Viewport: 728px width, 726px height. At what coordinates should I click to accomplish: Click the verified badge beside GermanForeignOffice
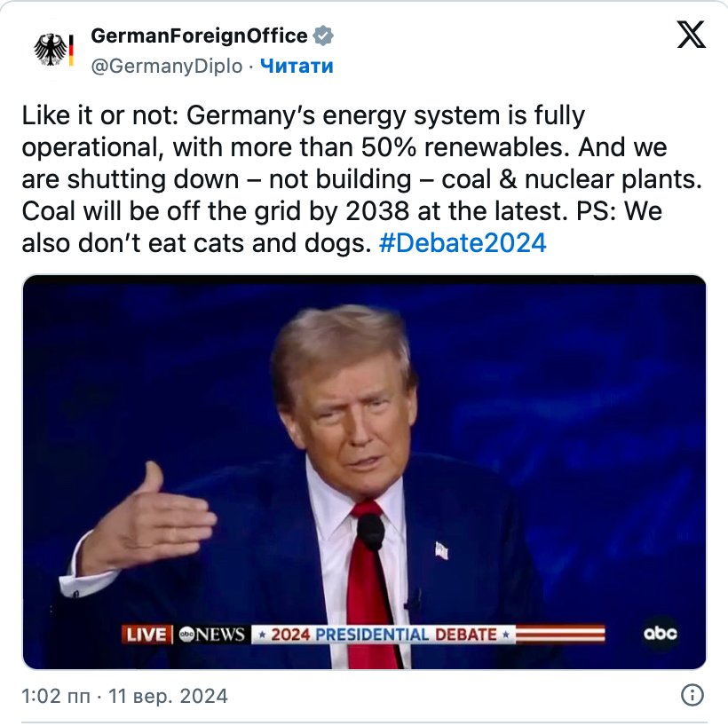tap(324, 36)
